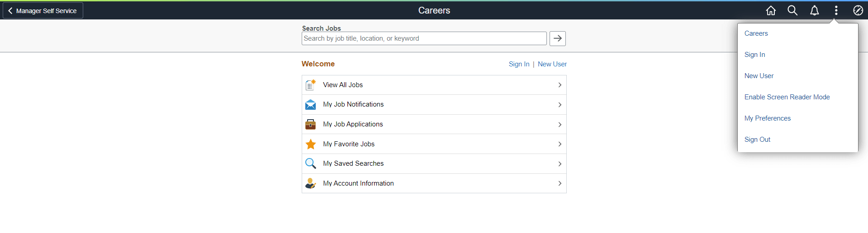Select Sign Out in the dropdown menu

point(757,140)
